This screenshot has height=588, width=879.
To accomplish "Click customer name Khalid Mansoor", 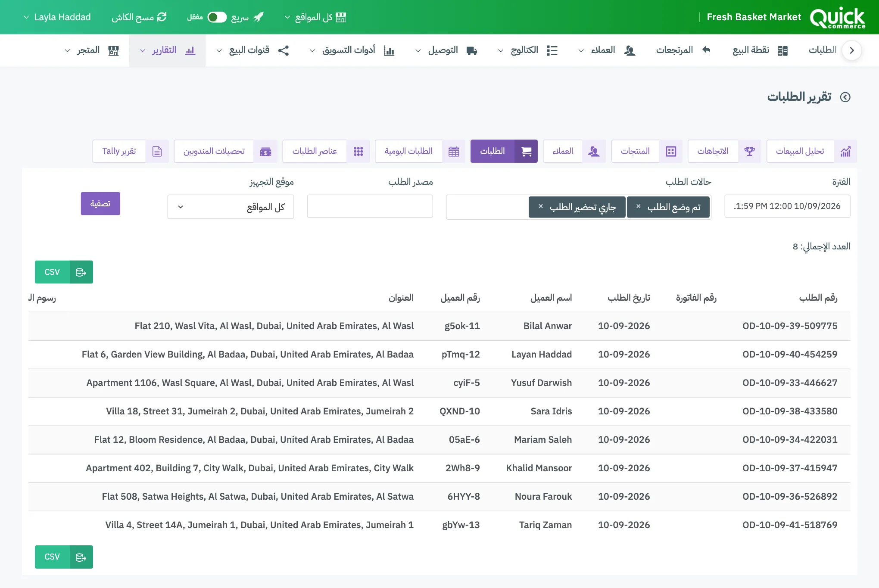I will coord(539,468).
